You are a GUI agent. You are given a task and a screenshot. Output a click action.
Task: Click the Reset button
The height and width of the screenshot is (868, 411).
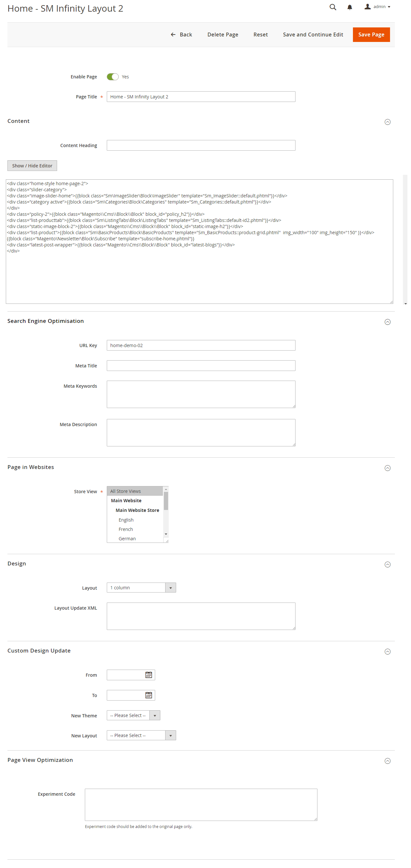coord(260,35)
